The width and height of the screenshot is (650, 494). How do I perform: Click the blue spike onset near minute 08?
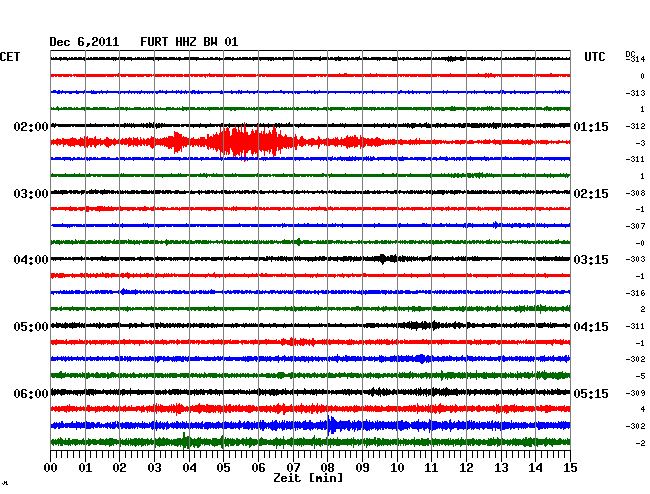tap(330, 425)
